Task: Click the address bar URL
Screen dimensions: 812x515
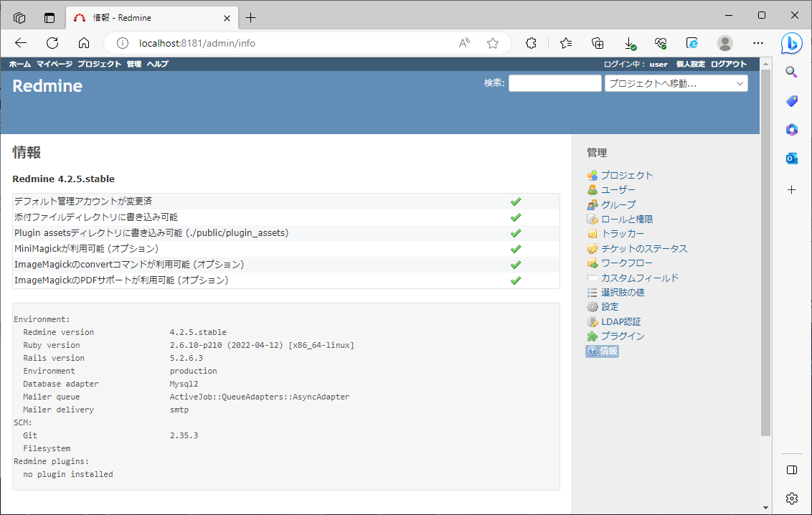Action: [x=197, y=43]
